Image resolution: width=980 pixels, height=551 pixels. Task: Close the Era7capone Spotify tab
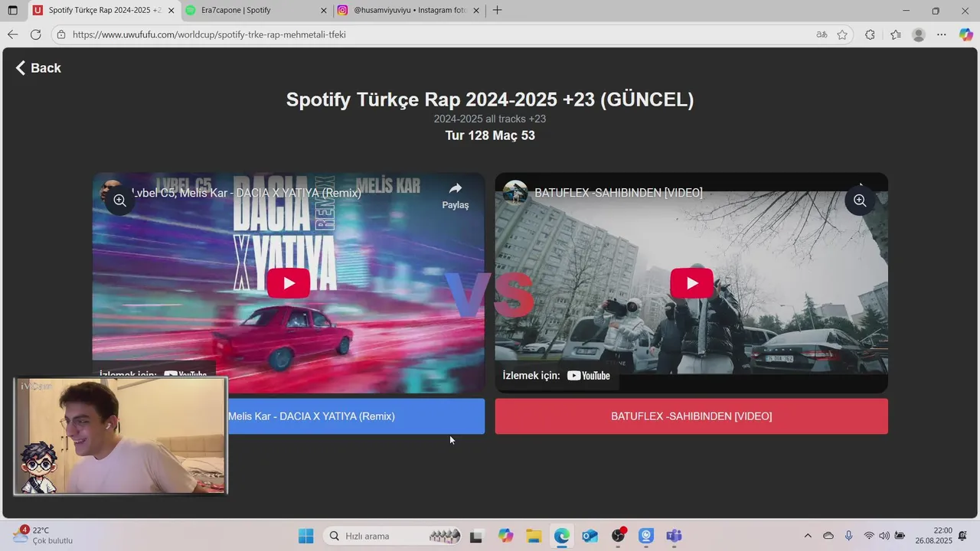click(324, 11)
